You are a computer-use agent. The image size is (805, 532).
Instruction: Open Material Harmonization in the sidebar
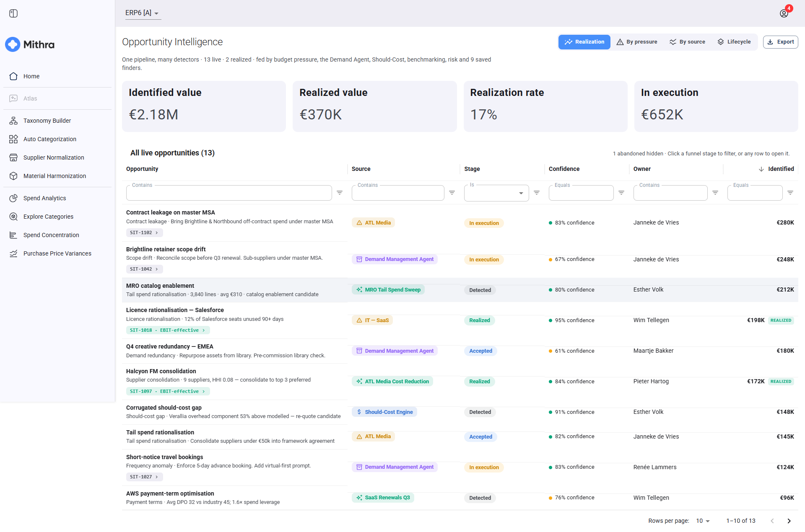point(57,176)
